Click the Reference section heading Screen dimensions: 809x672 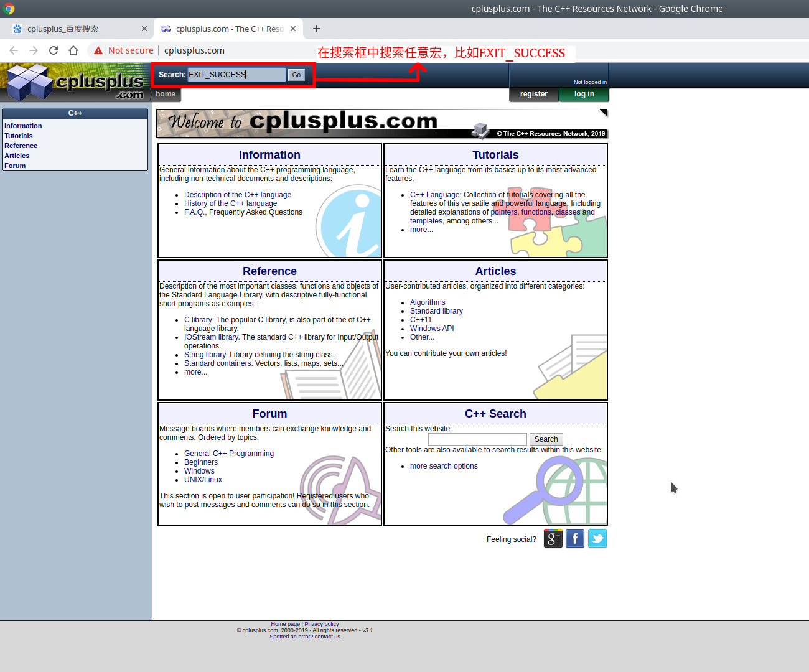[269, 271]
